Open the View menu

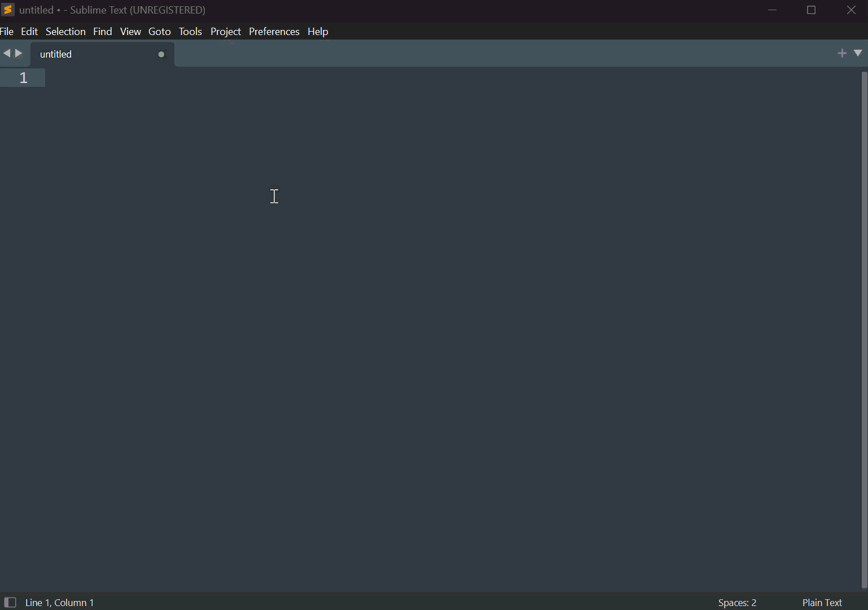tap(130, 32)
